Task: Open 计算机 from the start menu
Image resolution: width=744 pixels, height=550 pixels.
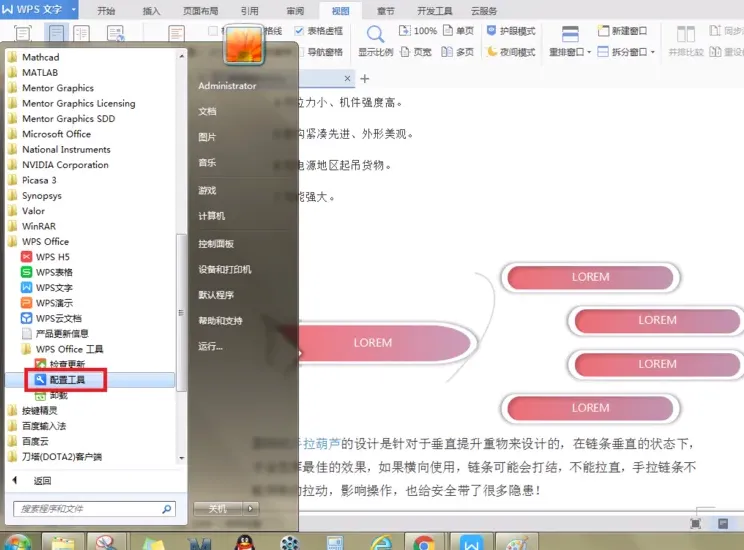Action: [212, 216]
